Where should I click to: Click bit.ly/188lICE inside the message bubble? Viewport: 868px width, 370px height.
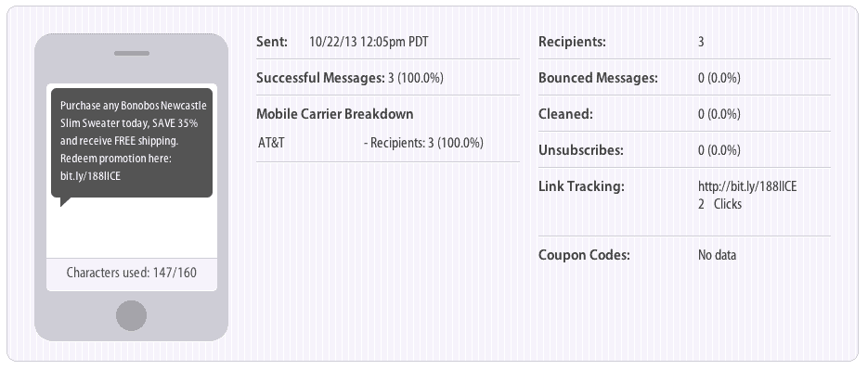coord(90,176)
